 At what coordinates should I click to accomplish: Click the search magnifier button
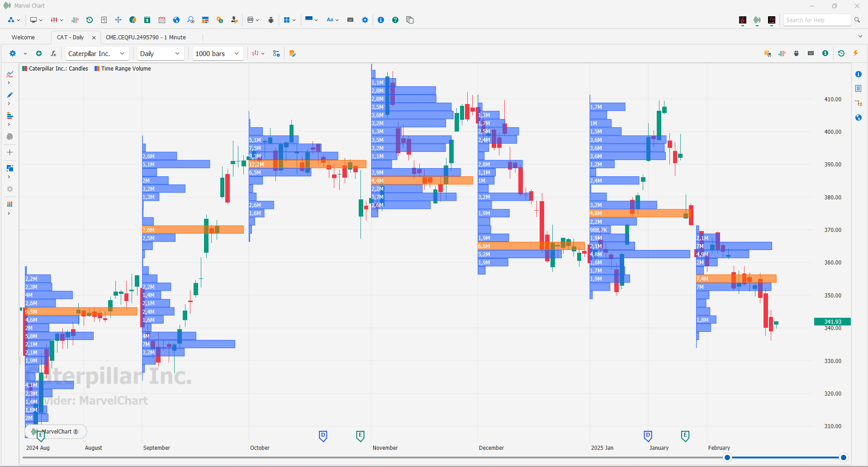(857, 20)
